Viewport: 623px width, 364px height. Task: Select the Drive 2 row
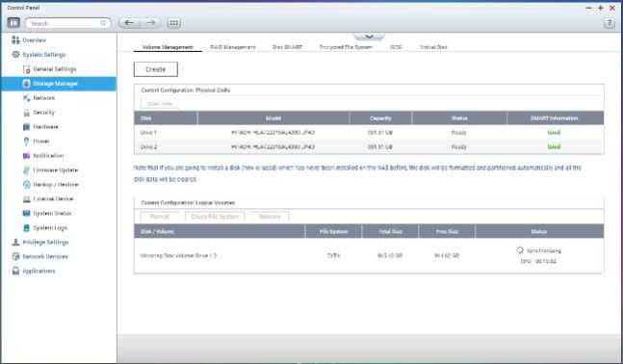tap(369, 146)
